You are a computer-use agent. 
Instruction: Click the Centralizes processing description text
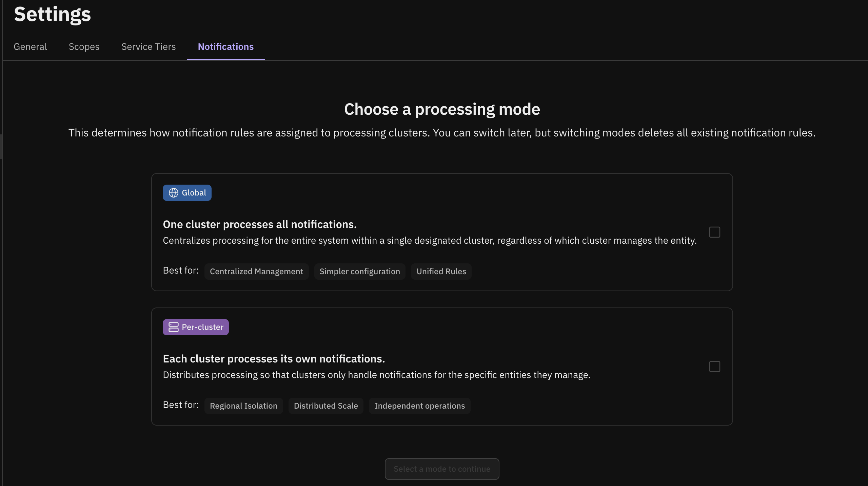(430, 240)
